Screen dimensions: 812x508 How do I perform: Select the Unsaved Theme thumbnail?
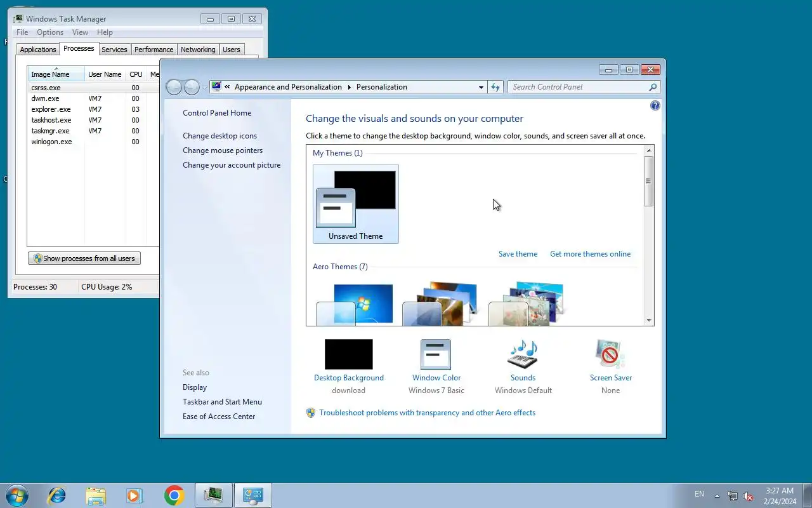(356, 204)
